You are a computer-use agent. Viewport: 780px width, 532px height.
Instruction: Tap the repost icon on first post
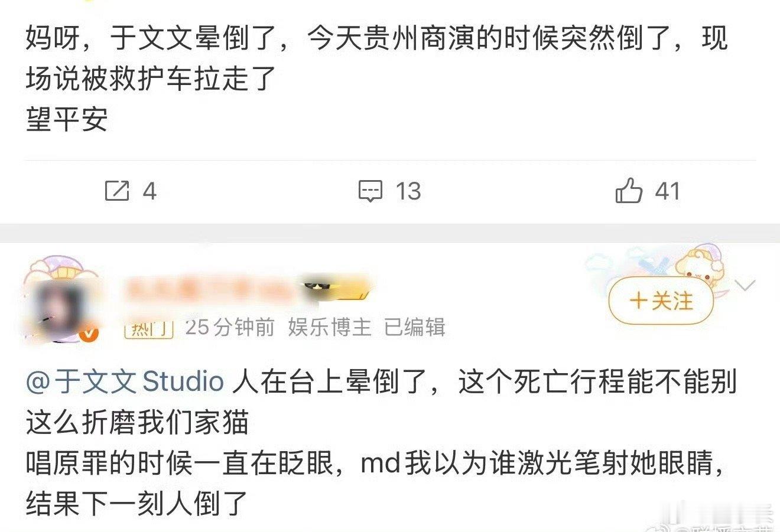(116, 191)
